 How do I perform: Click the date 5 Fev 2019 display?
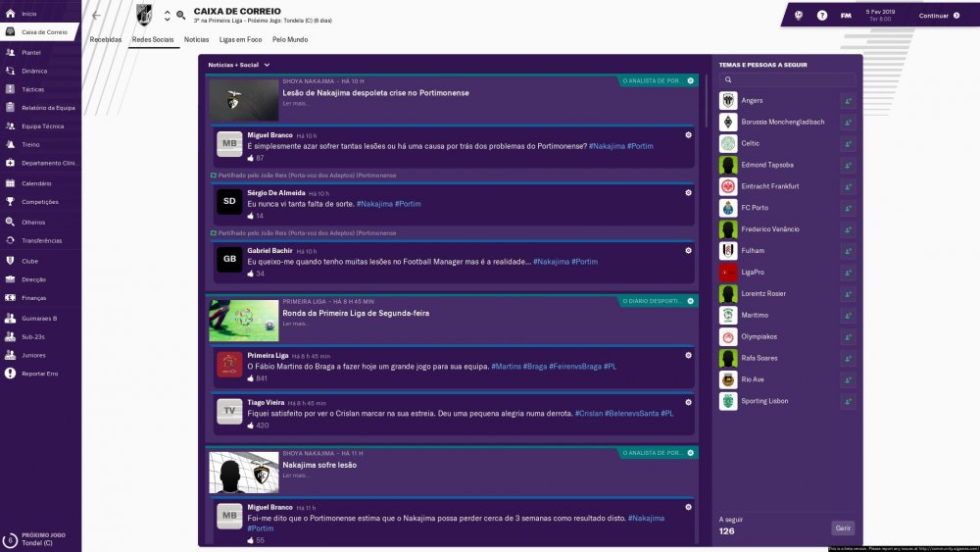click(880, 12)
